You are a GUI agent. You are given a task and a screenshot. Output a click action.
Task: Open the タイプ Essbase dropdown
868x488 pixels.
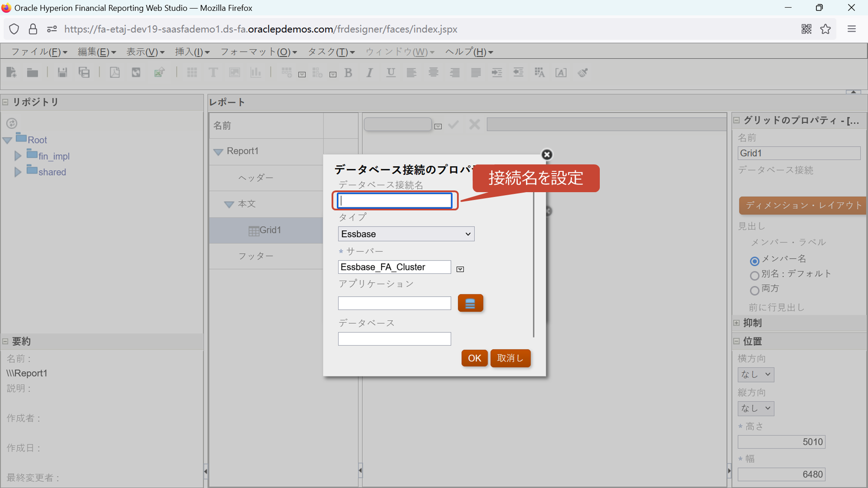coord(406,234)
